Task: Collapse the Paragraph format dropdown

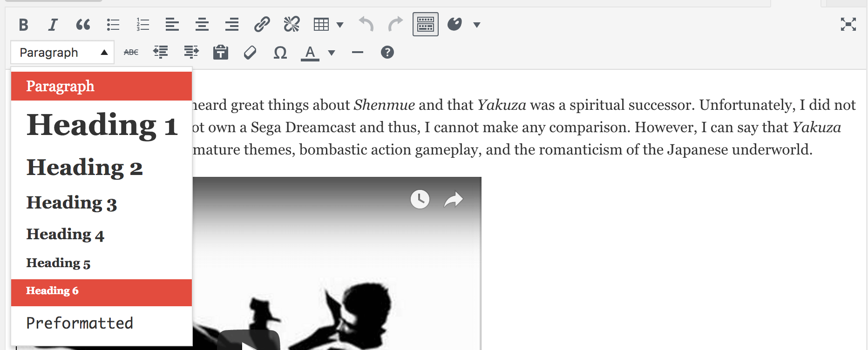Action: coord(62,53)
